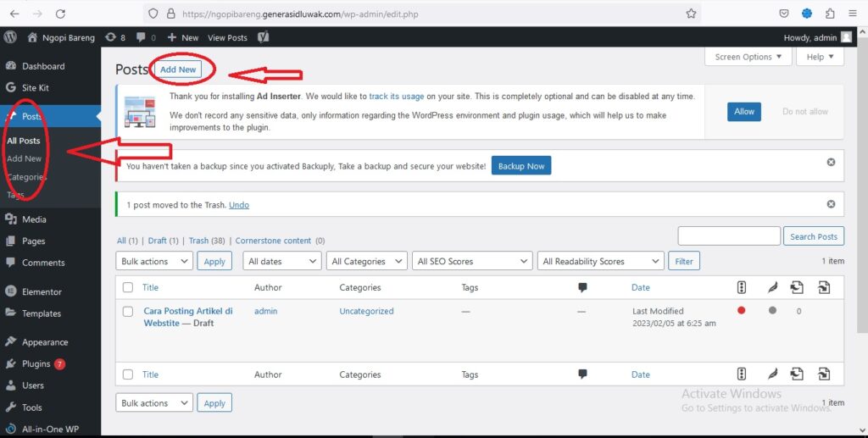Image resolution: width=868 pixels, height=438 pixels.
Task: Tick the checkbox for Cara Posting Artikel post
Action: point(128,312)
